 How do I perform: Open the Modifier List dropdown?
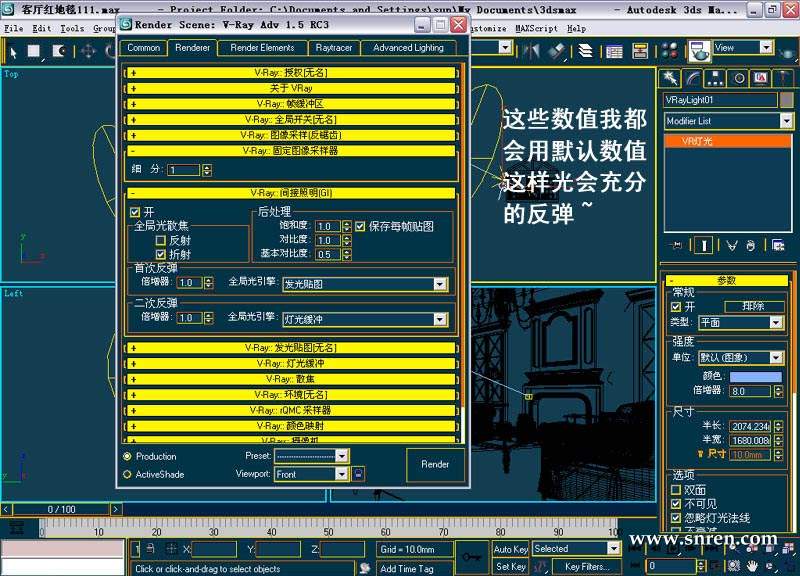coord(729,121)
